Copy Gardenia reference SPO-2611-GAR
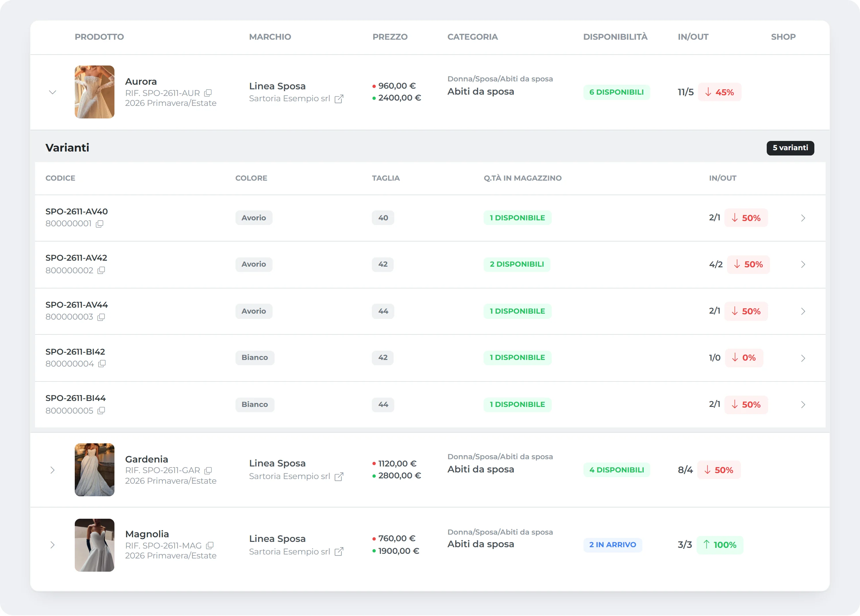Screen dimensions: 860x616 (x=208, y=470)
